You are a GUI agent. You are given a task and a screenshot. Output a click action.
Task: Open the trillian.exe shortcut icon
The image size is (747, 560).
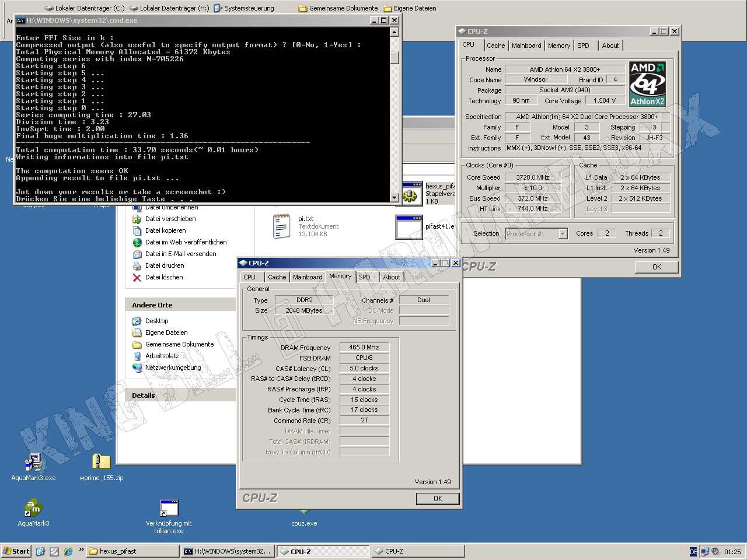[169, 508]
